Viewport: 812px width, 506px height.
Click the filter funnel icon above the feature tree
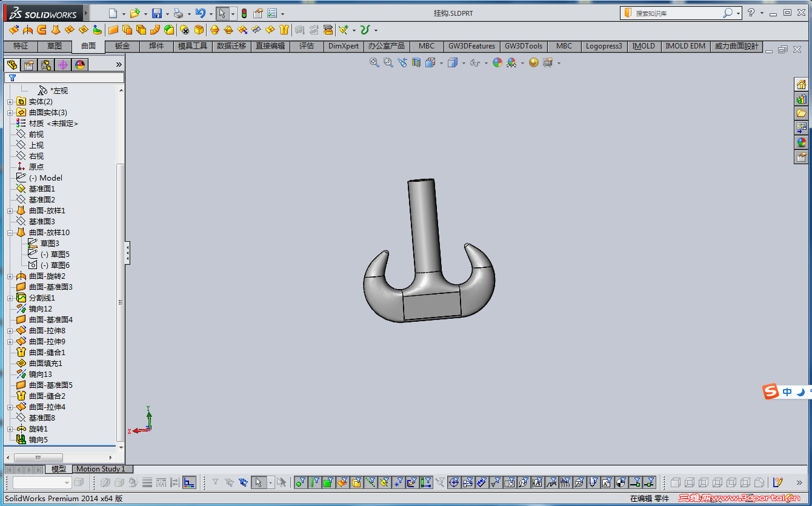pos(12,78)
